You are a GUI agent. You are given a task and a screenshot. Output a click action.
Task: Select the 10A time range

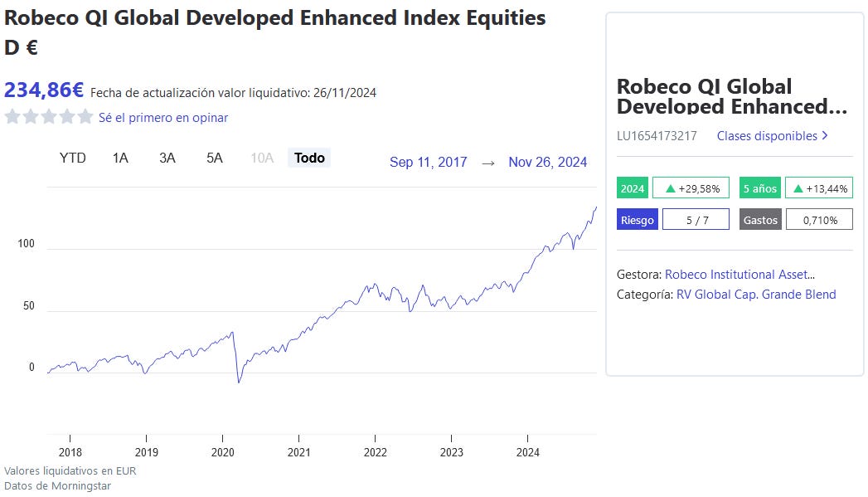[x=262, y=158]
